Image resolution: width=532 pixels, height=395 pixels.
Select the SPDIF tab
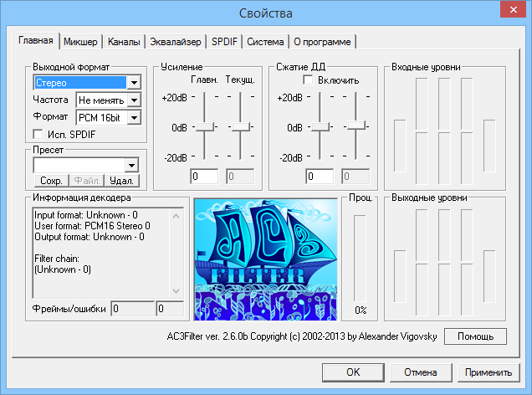click(x=224, y=42)
